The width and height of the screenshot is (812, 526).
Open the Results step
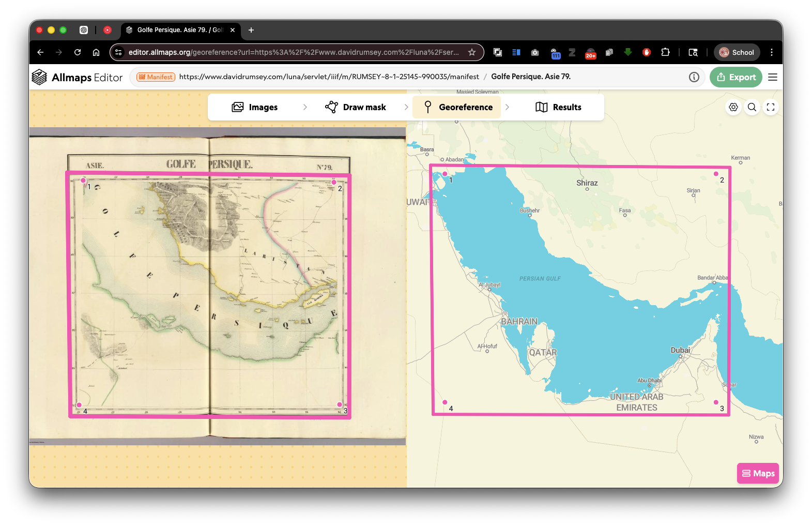pos(559,107)
